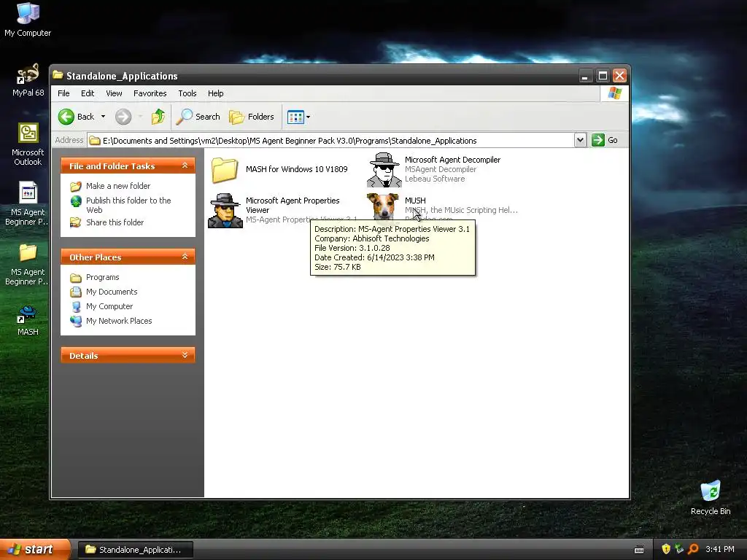The height and width of the screenshot is (560, 747).
Task: Go to My Computer in Other Places
Action: (x=109, y=306)
